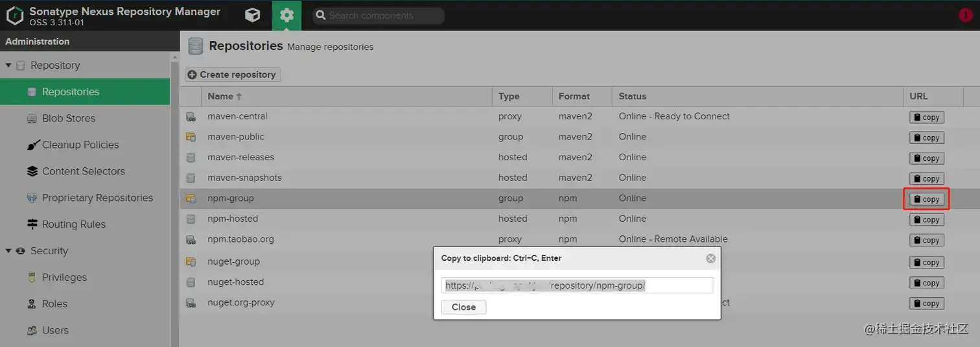Screen dimensions: 980x347
Task: Click the Roles person icon
Action: pyautogui.click(x=32, y=304)
